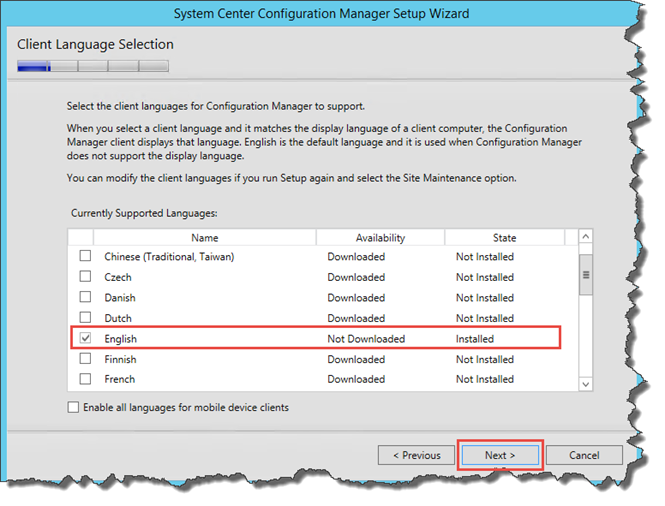Tick the Danish language checkbox
Viewport: 665px width, 506px height.
pyautogui.click(x=85, y=297)
